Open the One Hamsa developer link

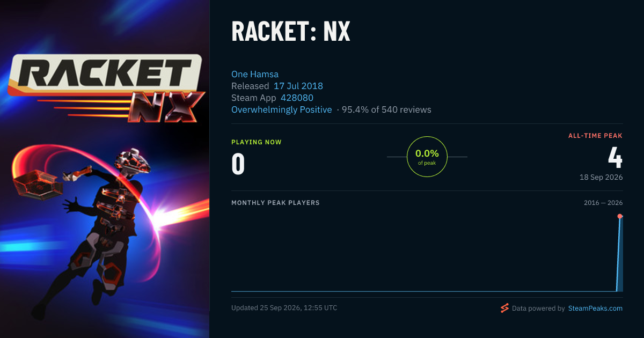(x=255, y=74)
